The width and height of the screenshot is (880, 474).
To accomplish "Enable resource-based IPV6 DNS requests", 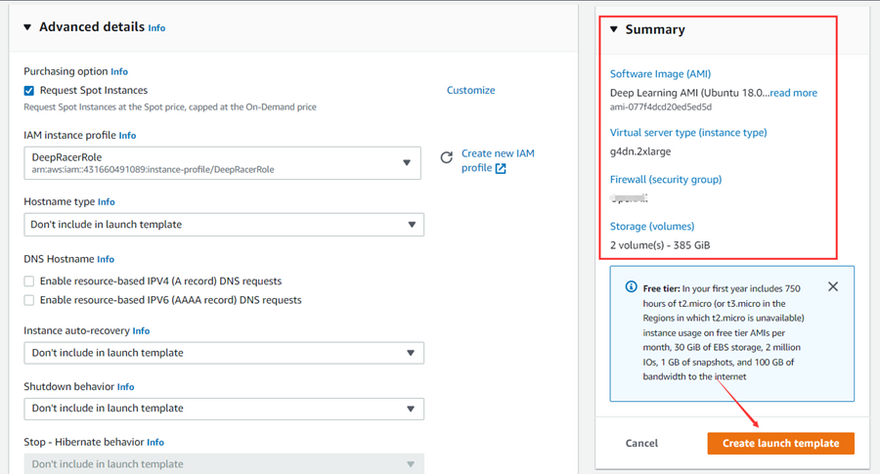I will tap(30, 300).
